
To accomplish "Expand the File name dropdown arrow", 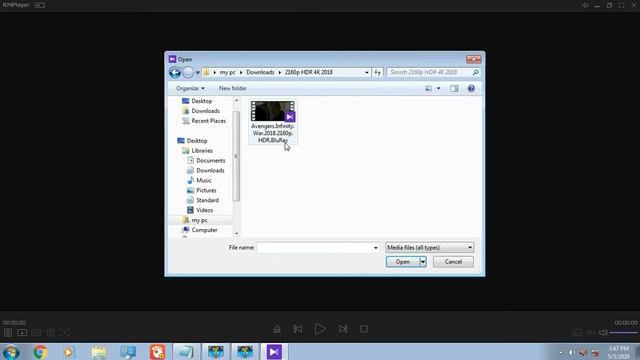I will (x=376, y=248).
